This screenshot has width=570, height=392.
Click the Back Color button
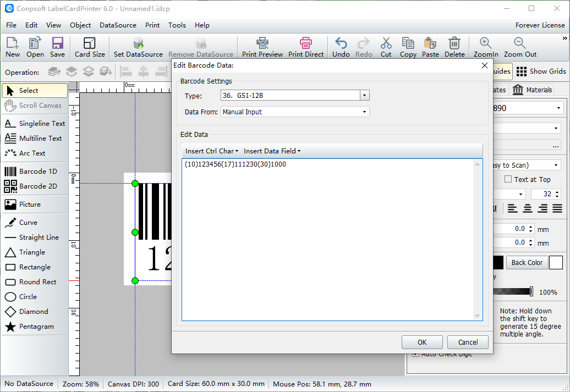(x=527, y=263)
